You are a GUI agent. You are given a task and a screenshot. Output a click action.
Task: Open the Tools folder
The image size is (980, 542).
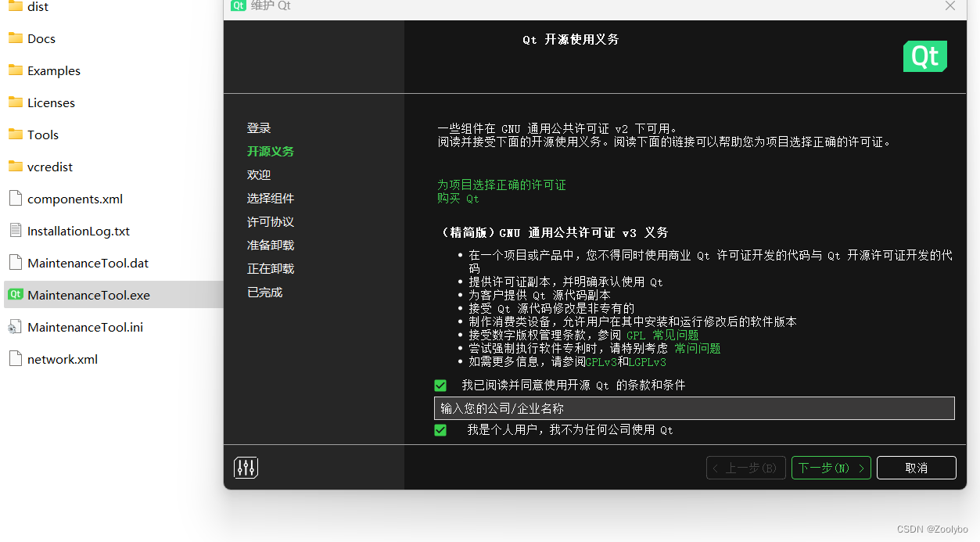click(16, 134)
